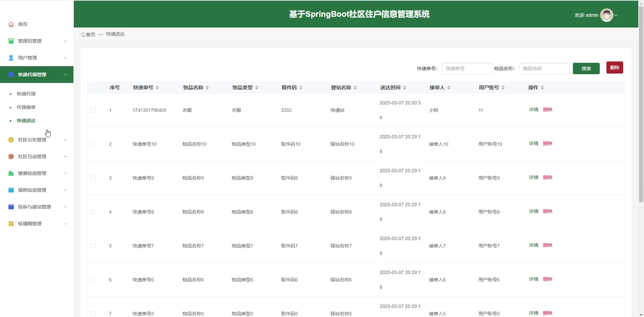Screen dimensions: 644x317
Task: Toggle the select-all checkbox in table header
Action: [94, 88]
